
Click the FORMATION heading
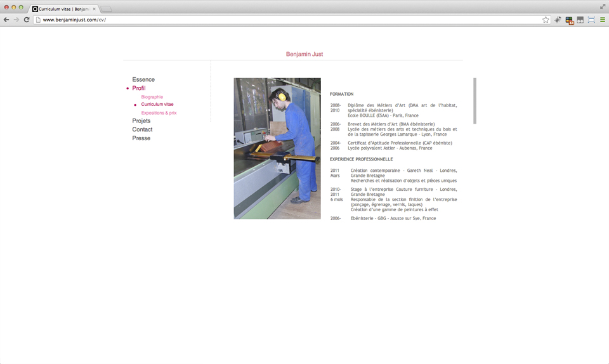click(x=341, y=94)
